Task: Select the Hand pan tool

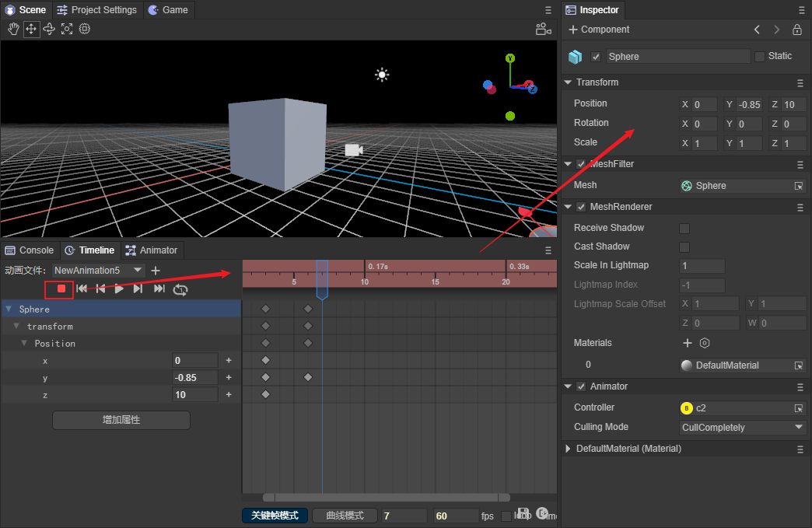Action: [13, 29]
